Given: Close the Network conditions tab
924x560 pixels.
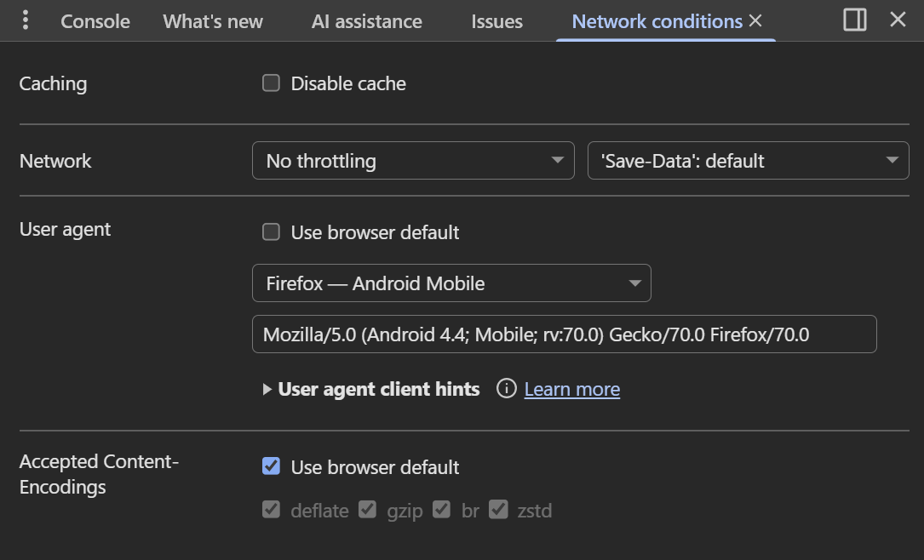Looking at the screenshot, I should tap(755, 21).
